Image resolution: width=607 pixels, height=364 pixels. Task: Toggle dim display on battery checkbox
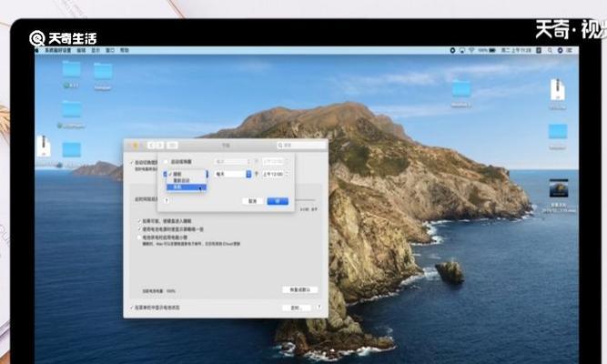(140, 229)
